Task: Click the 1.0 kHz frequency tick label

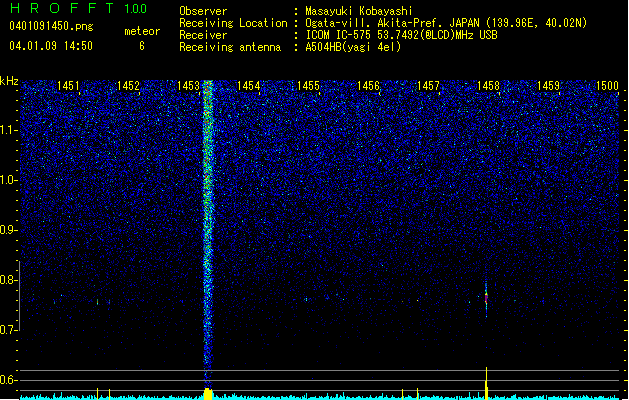Action: coord(8,180)
